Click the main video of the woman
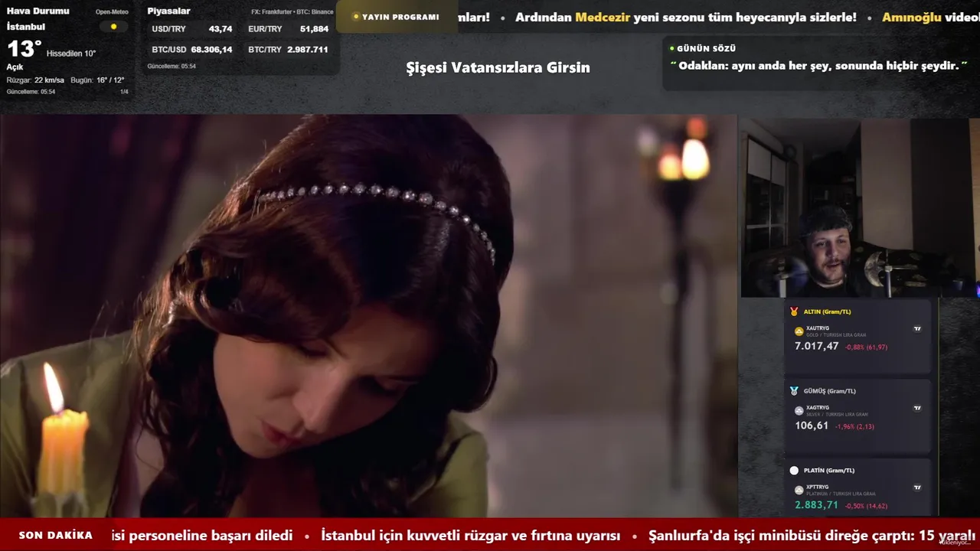This screenshot has height=551, width=980. [368, 316]
